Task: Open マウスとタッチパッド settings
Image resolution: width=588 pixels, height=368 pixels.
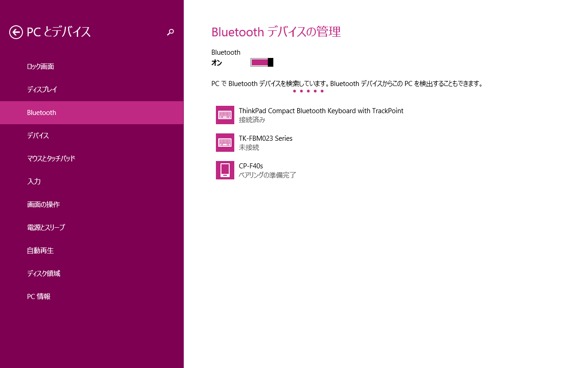Action: click(92, 159)
